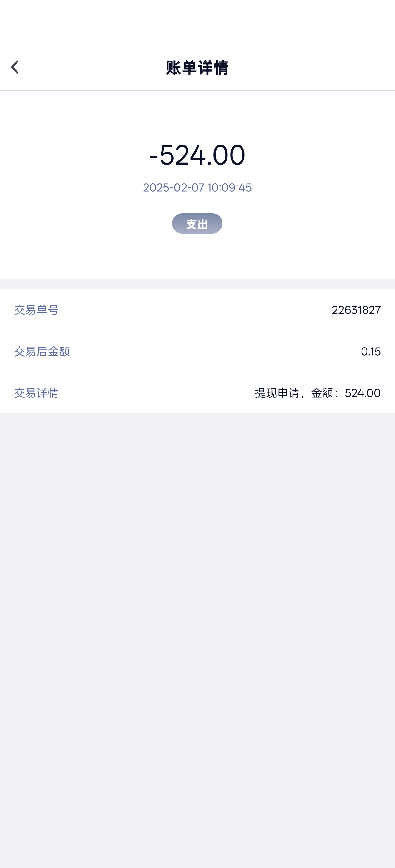Select the transaction timestamp 2025-02-07 10:09:45

tap(197, 188)
